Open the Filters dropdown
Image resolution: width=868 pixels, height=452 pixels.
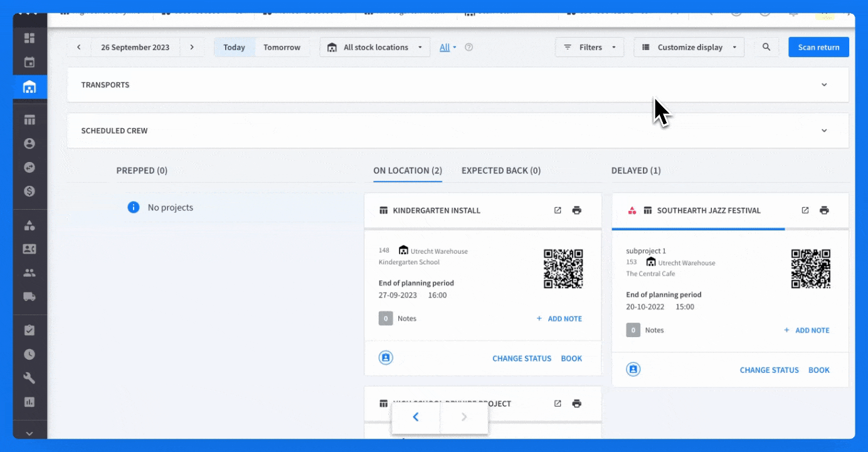[x=590, y=47]
